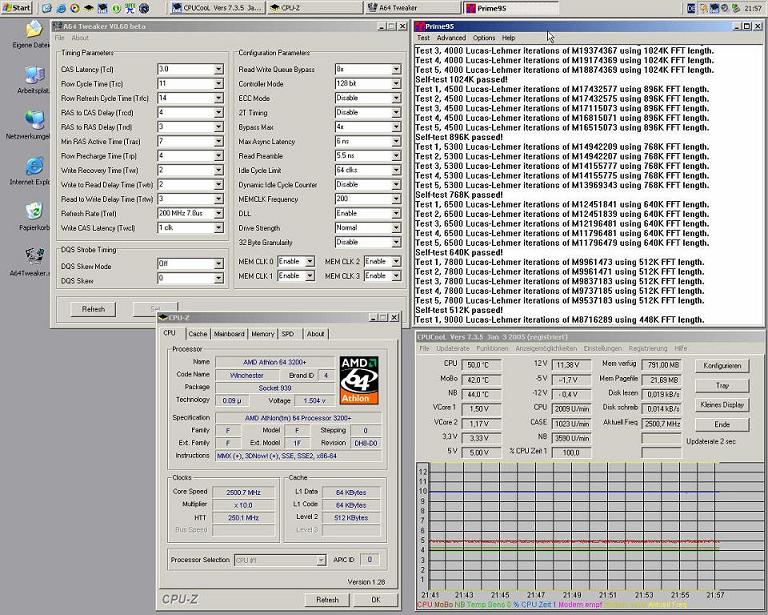Image resolution: width=768 pixels, height=615 pixels.
Task: Open Refresh Rate (Tref) dropdown
Action: point(218,213)
